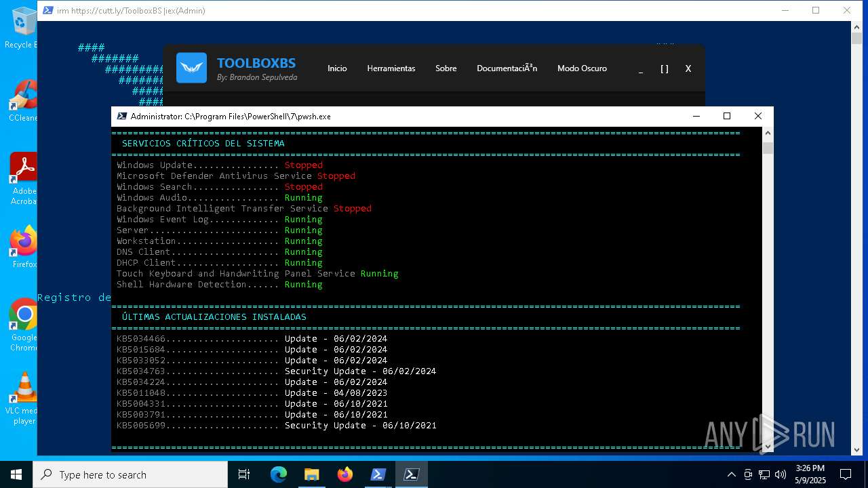Click the ToolboxBS logo icon
The height and width of the screenshot is (488, 868).
191,68
